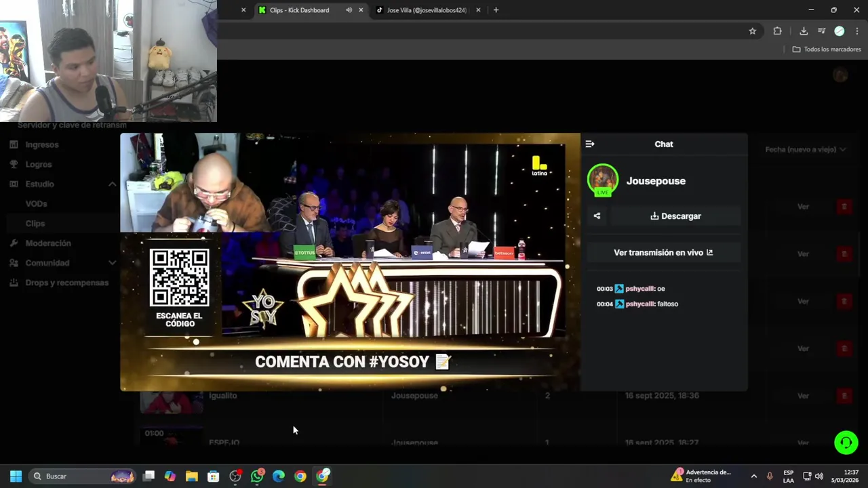Image resolution: width=868 pixels, height=488 pixels.
Task: Click the 00:03 chat timestamp
Action: click(x=604, y=289)
